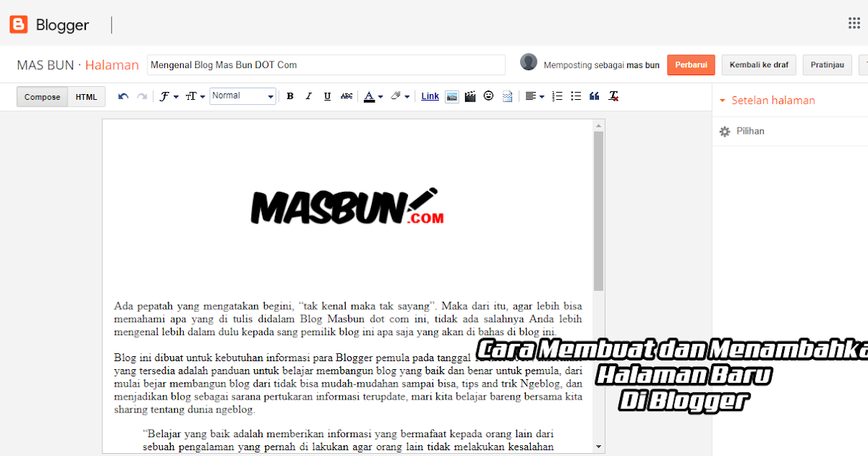The height and width of the screenshot is (456, 868).
Task: Toggle italic formatting
Action: pos(308,96)
